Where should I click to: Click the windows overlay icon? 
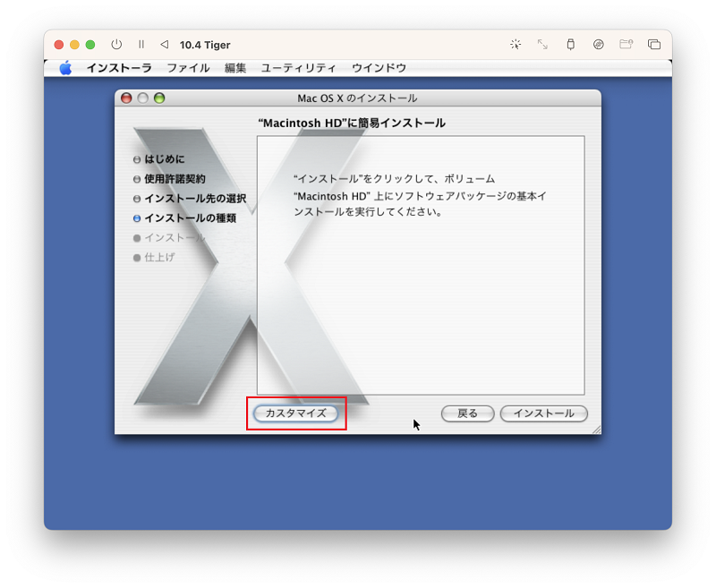(654, 44)
